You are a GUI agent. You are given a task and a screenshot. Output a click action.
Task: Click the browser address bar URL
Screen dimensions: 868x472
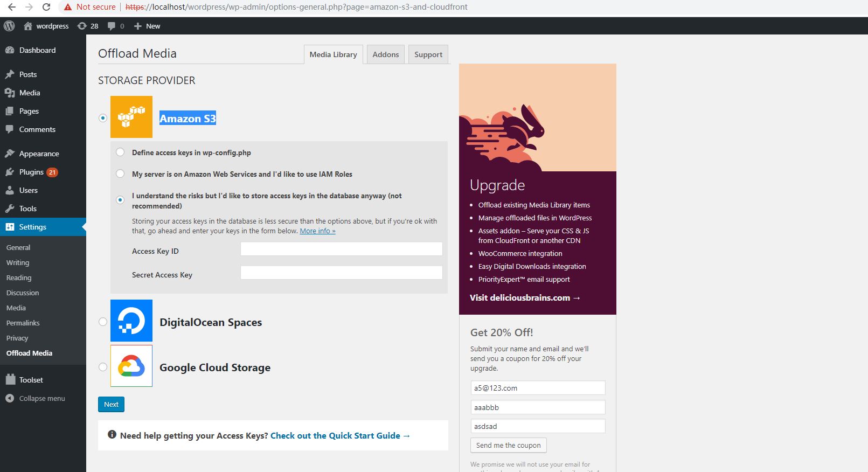[x=296, y=7]
